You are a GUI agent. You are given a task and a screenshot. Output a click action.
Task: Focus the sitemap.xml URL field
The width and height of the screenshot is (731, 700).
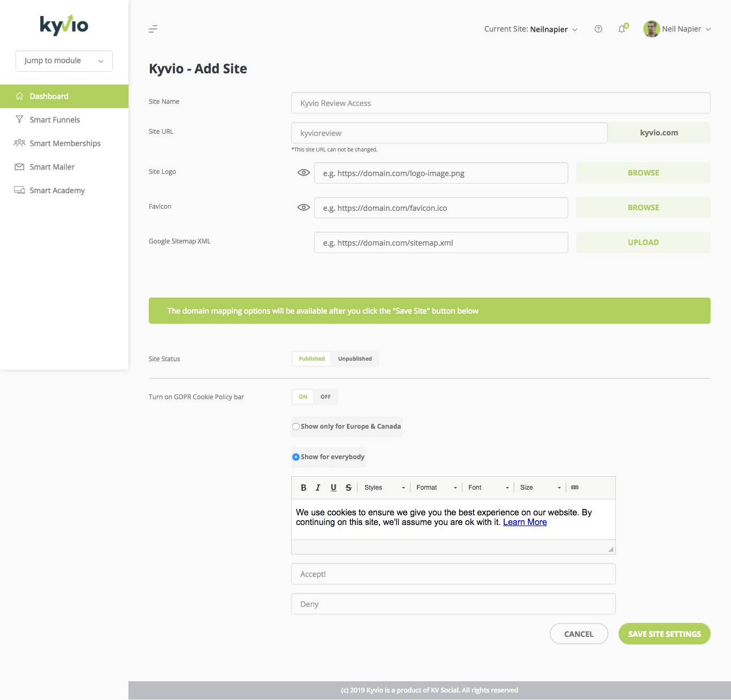[441, 242]
